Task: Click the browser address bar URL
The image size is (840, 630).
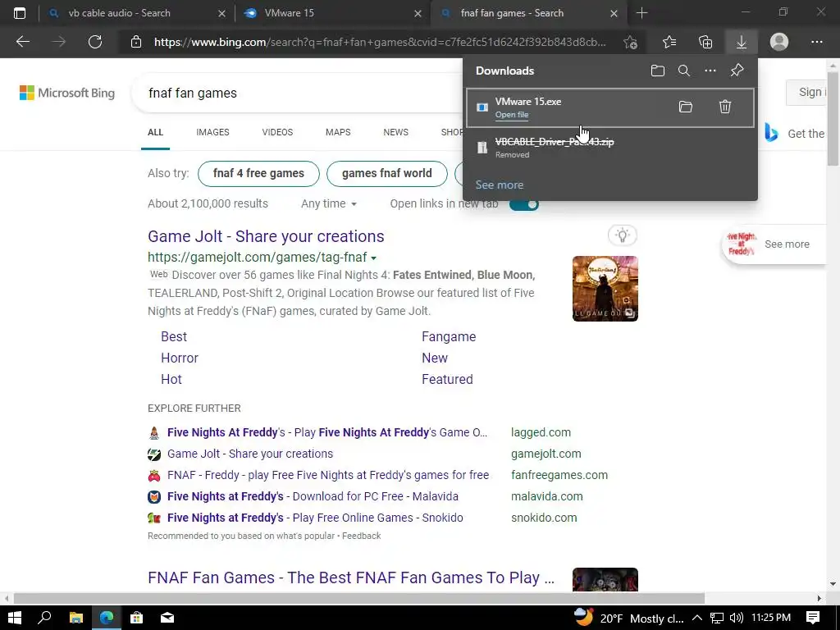Action: click(380, 42)
